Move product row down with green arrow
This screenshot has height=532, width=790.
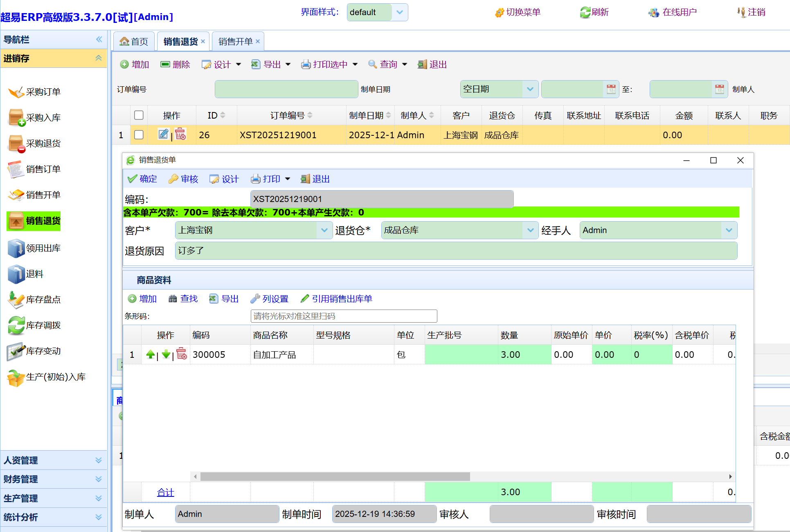pyautogui.click(x=166, y=355)
